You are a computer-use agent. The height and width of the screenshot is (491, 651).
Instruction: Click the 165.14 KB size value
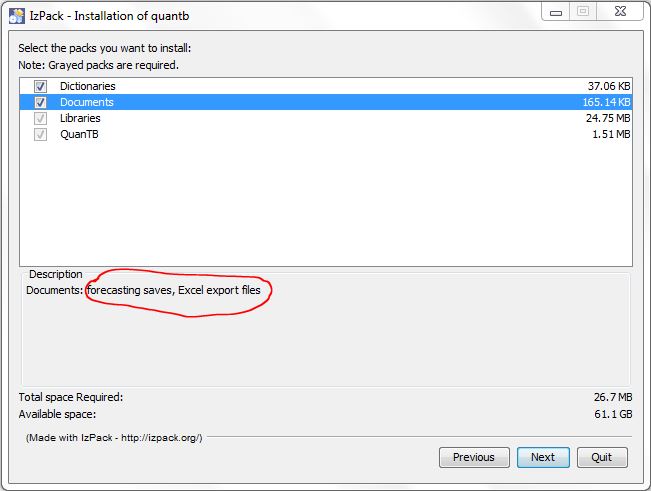point(607,102)
